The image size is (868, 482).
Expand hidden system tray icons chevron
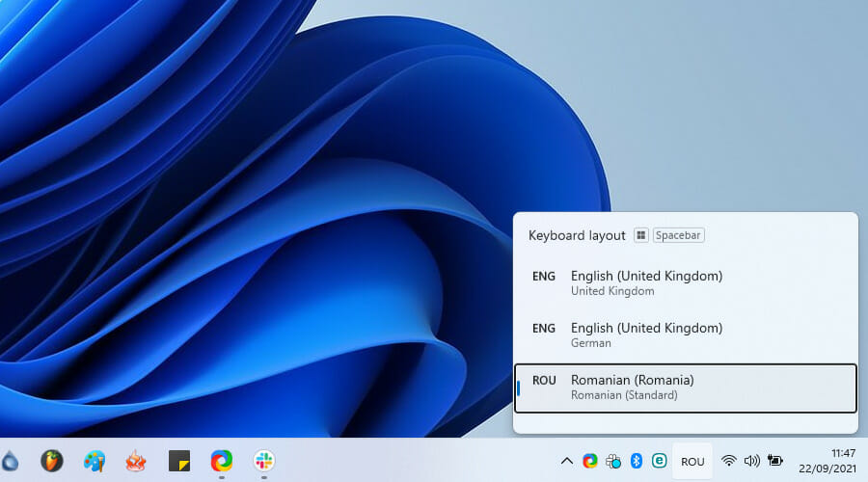pos(566,461)
